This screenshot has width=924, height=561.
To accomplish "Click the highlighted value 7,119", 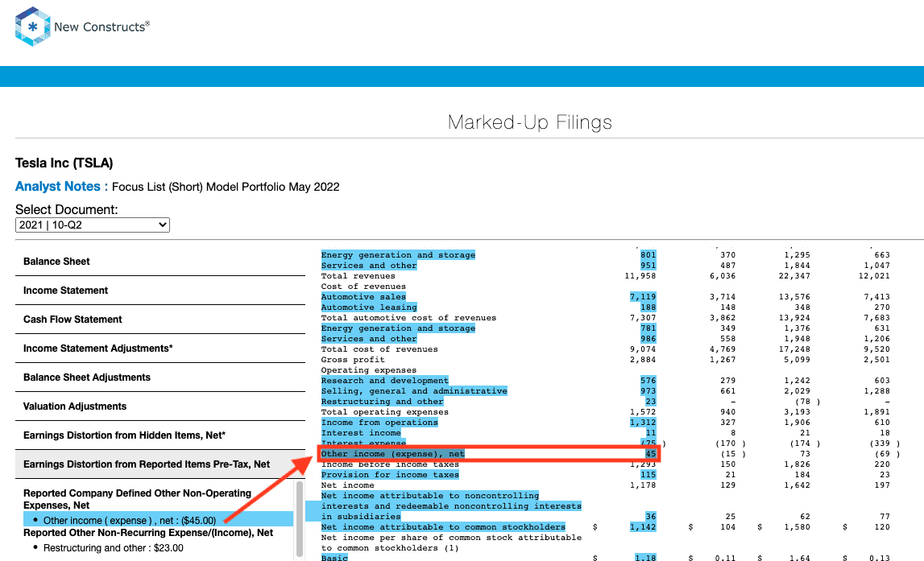I will point(642,297).
